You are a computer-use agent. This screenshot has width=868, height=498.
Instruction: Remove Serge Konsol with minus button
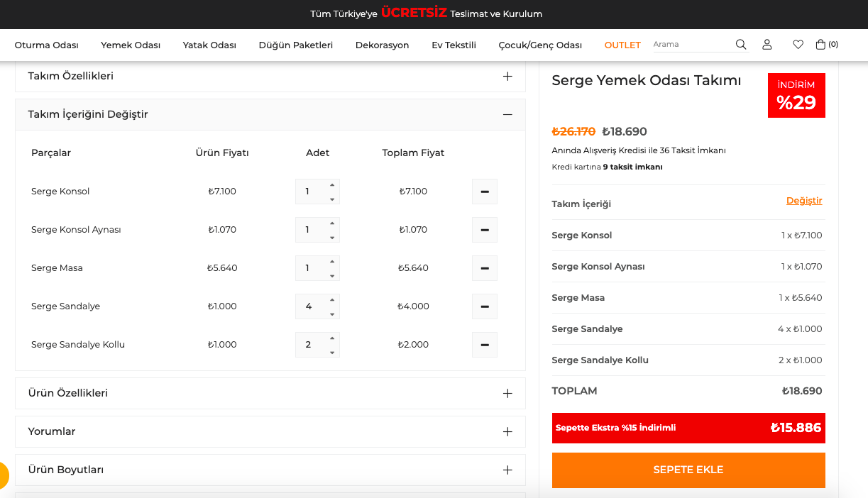coord(485,192)
